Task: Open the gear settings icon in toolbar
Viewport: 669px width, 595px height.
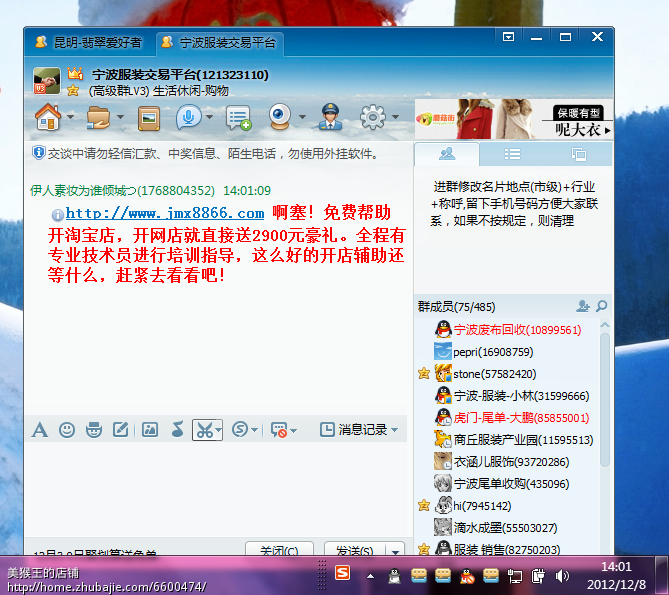Action: pos(372,117)
